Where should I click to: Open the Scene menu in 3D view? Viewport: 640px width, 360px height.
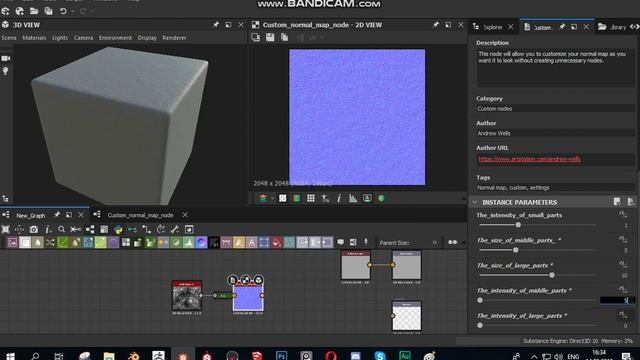click(9, 38)
